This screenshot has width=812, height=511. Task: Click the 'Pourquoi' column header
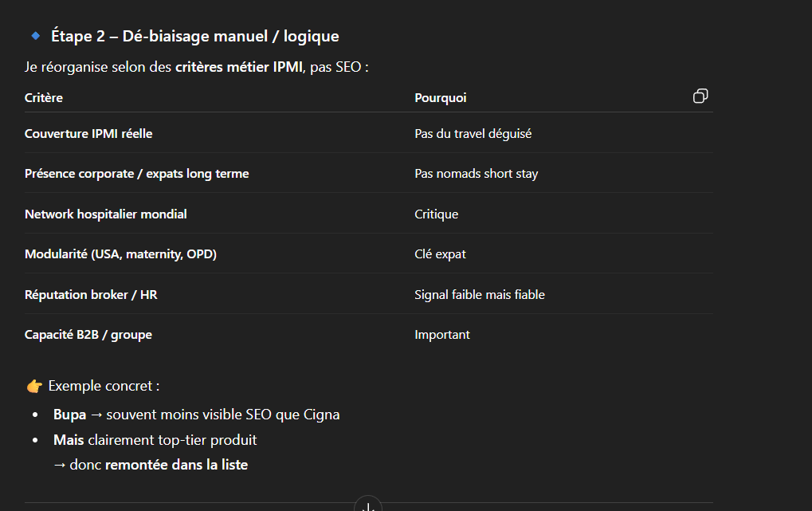pos(441,98)
